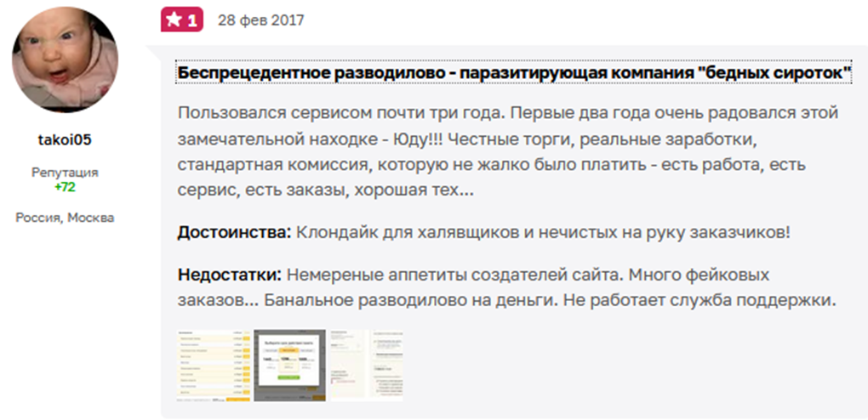Click the Репутация label

pyautogui.click(x=65, y=173)
